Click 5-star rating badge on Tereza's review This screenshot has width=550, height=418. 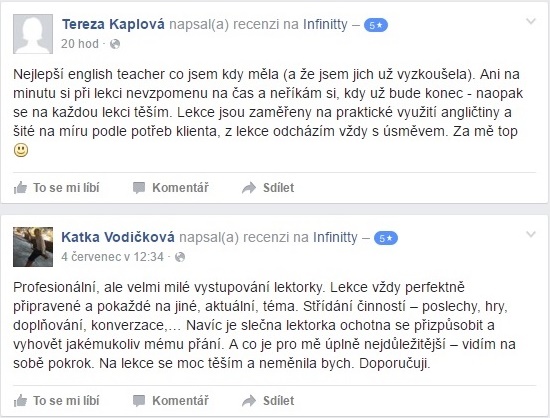point(376,25)
